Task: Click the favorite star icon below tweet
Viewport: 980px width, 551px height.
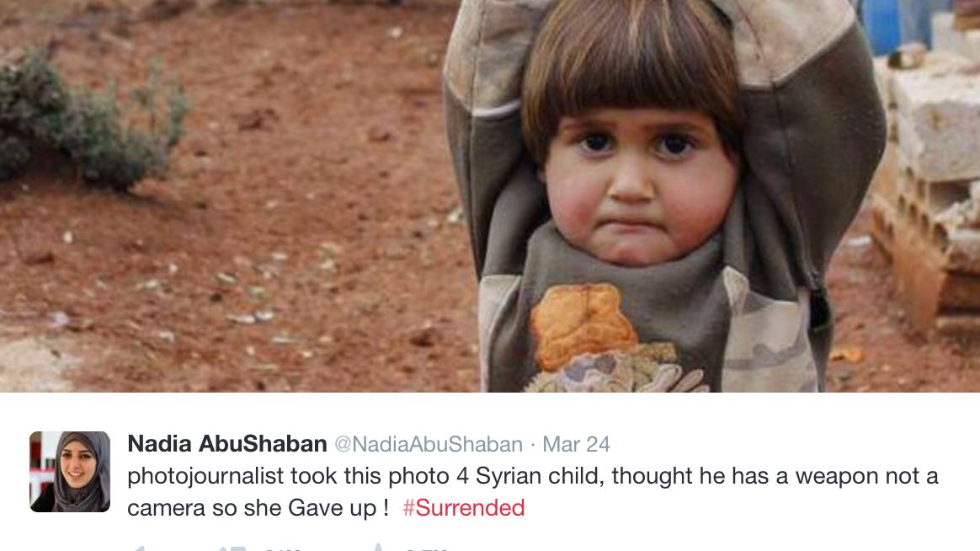Action: point(377,548)
